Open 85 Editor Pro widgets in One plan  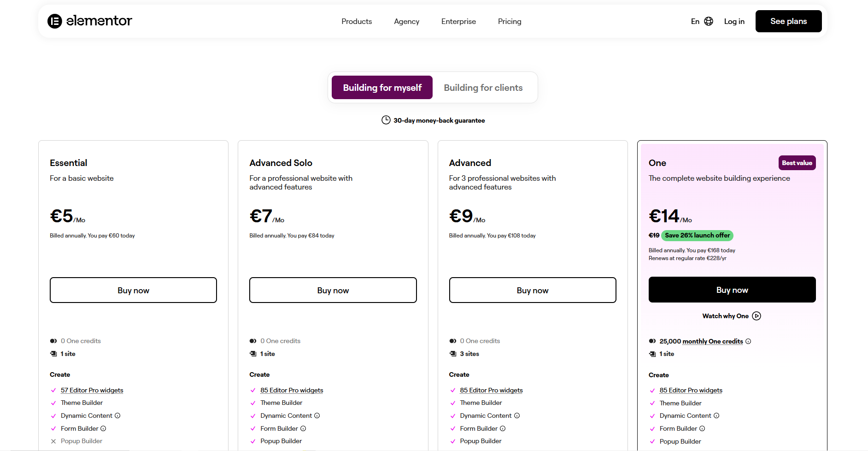click(x=691, y=390)
